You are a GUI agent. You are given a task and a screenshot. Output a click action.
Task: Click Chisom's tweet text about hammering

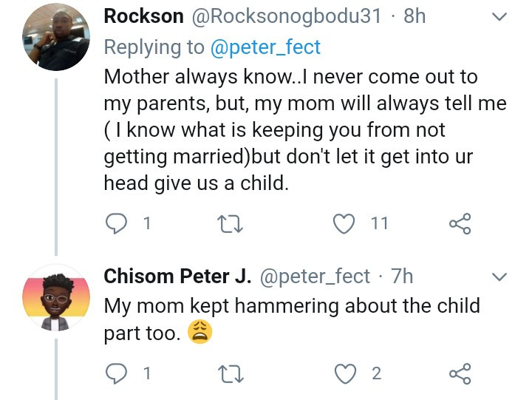click(x=292, y=305)
